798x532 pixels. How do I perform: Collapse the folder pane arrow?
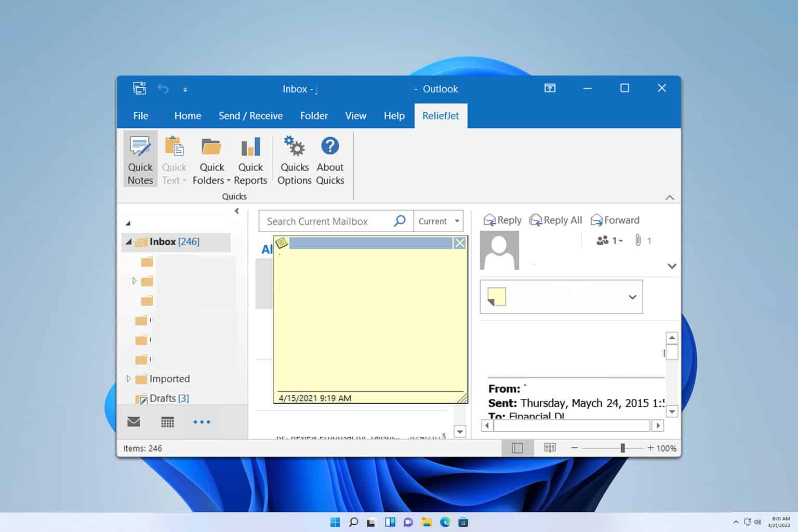[237, 211]
